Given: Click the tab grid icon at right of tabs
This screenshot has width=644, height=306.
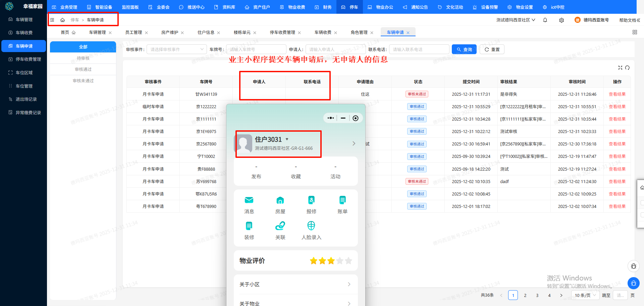Looking at the screenshot, I should click(635, 32).
